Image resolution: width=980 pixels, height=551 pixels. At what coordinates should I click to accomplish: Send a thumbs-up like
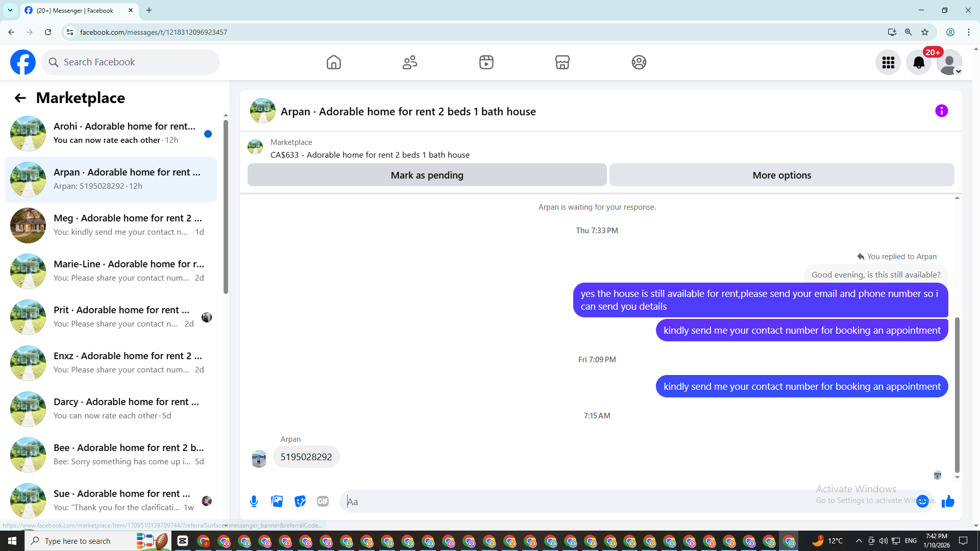click(x=948, y=502)
